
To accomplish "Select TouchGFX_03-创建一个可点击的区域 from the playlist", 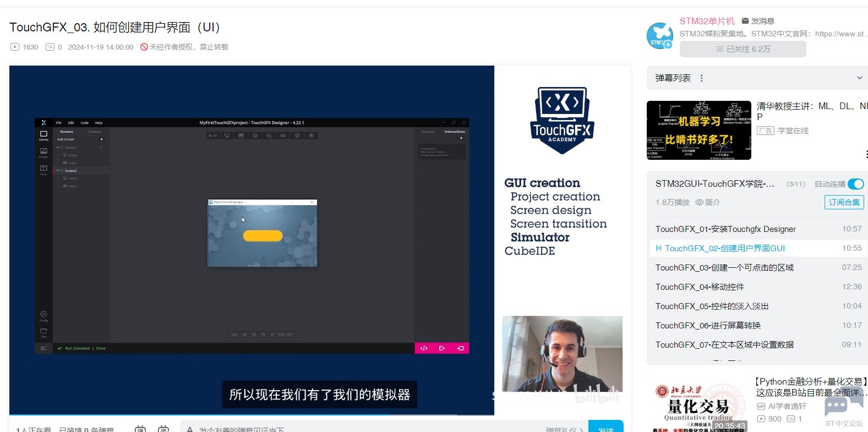I will (724, 268).
